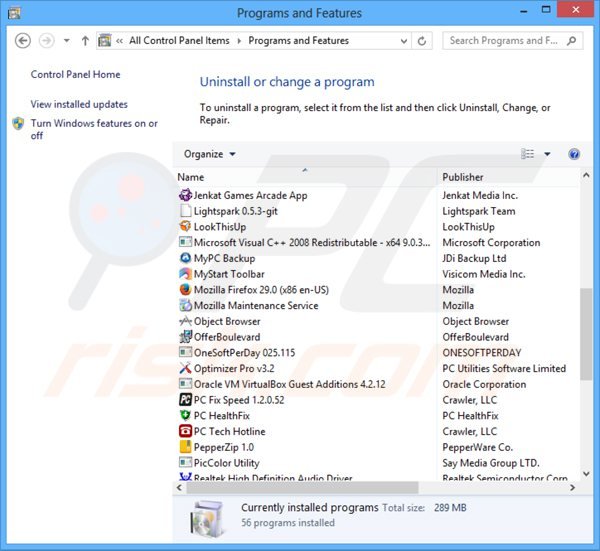
Task: Click publisher Visicom Media Inc.
Action: (484, 274)
